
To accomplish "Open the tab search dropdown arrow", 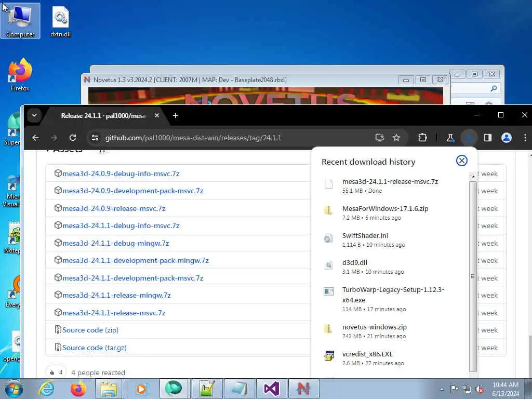I will point(34,115).
